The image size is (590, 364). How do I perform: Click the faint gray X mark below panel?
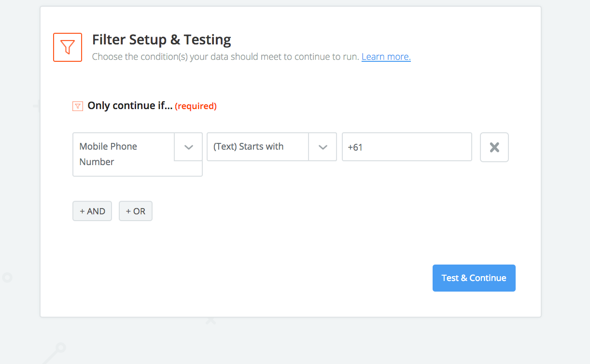[x=211, y=320]
